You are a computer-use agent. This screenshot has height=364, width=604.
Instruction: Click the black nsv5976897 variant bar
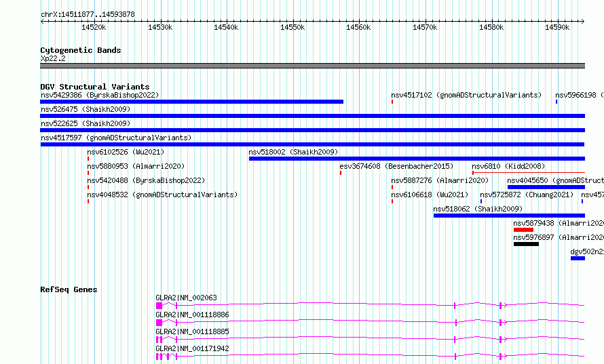526,244
